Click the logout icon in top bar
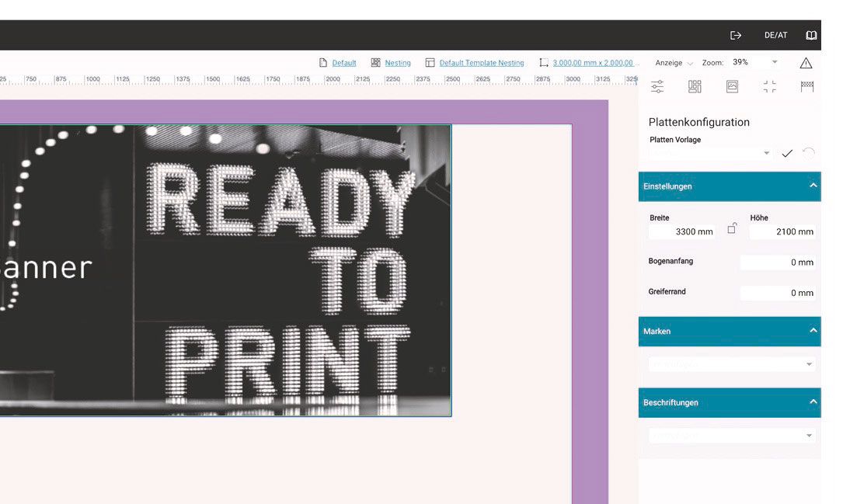 (736, 36)
